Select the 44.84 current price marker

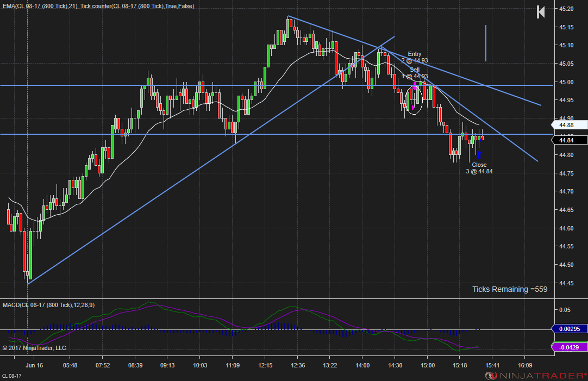tap(568, 140)
